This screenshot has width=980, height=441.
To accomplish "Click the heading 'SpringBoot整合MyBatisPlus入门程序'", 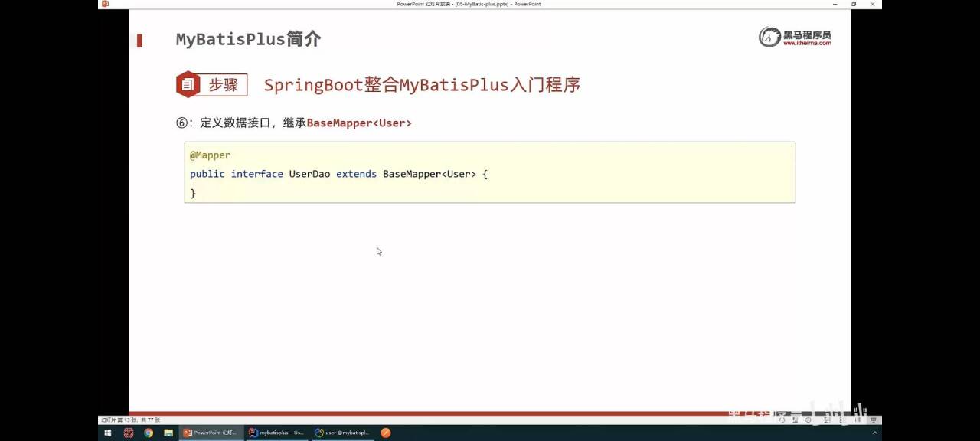I will [x=422, y=85].
